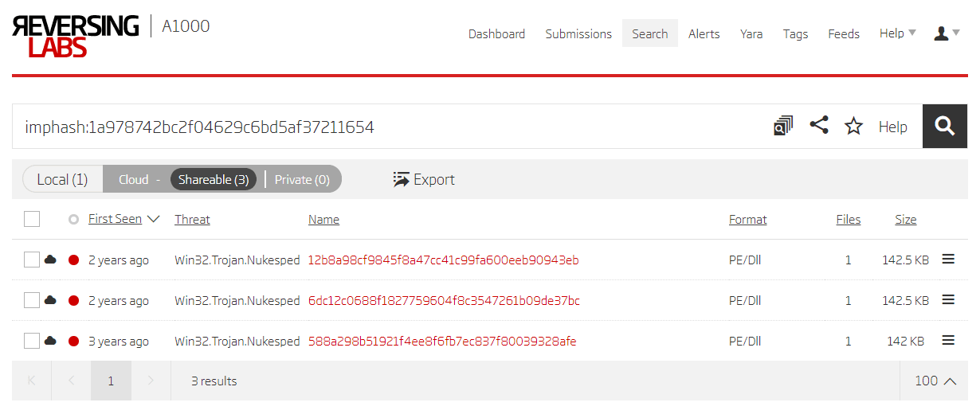980x414 pixels.
Task: Check the box for the 588a298b sample
Action: click(x=32, y=341)
